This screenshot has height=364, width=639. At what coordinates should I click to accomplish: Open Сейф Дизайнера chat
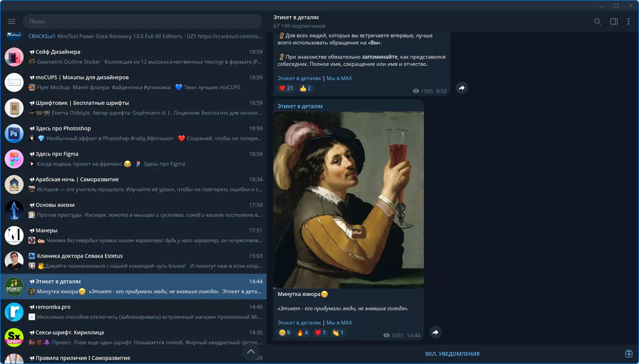(134, 57)
